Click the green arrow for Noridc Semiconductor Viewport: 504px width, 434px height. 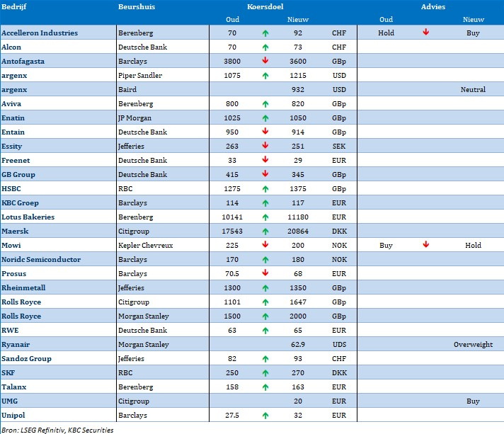coord(265,259)
